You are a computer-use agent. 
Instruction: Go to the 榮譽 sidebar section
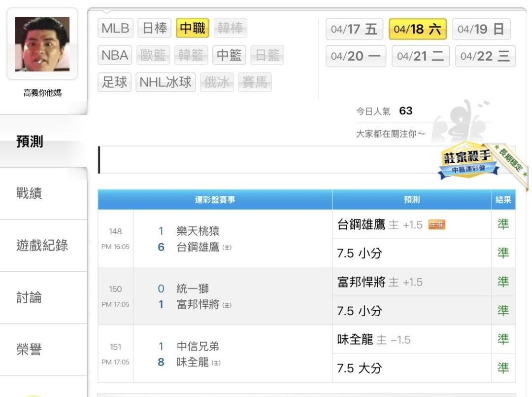click(x=30, y=350)
